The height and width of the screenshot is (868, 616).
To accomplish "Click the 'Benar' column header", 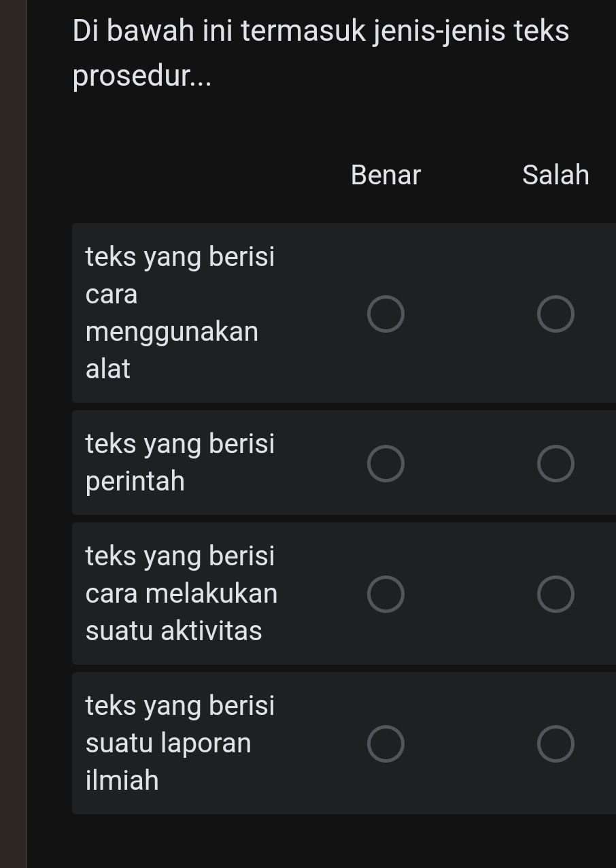I will click(385, 175).
